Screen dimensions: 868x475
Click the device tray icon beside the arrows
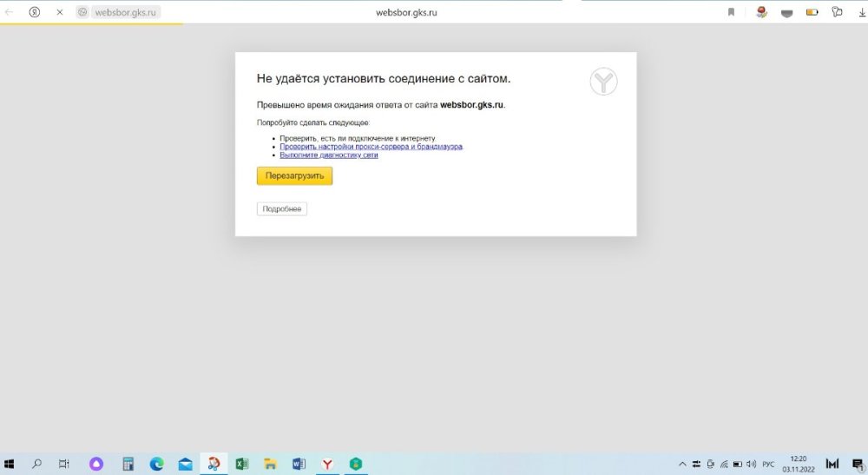(710, 464)
